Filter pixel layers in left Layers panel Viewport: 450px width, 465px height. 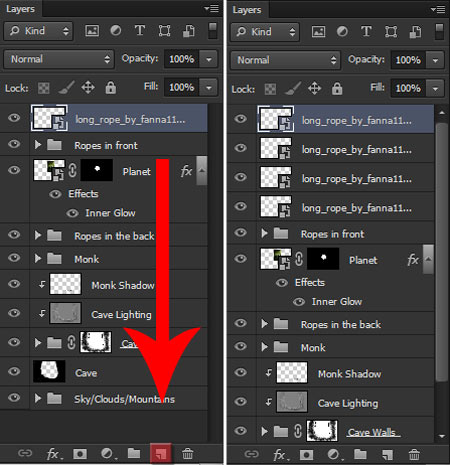click(x=92, y=31)
